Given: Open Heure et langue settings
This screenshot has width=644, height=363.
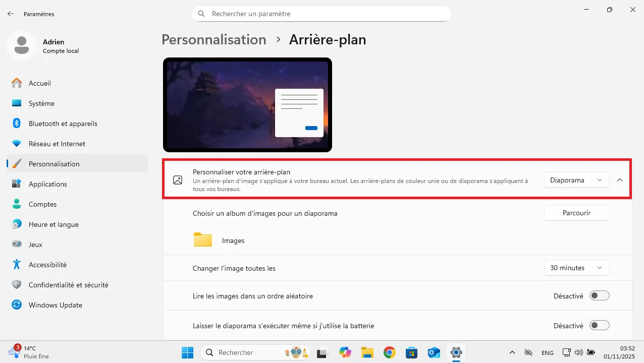Looking at the screenshot, I should 53,224.
